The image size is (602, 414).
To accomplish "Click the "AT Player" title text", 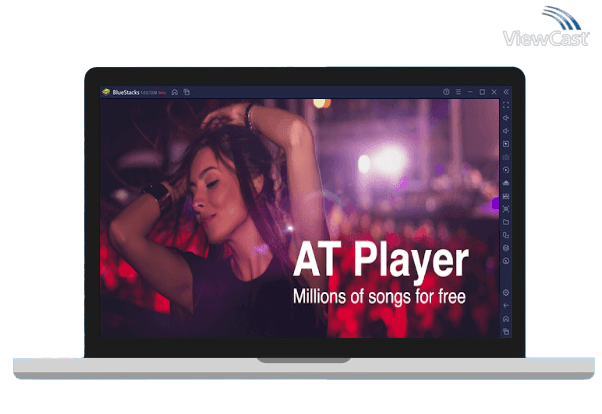I will pos(380,261).
